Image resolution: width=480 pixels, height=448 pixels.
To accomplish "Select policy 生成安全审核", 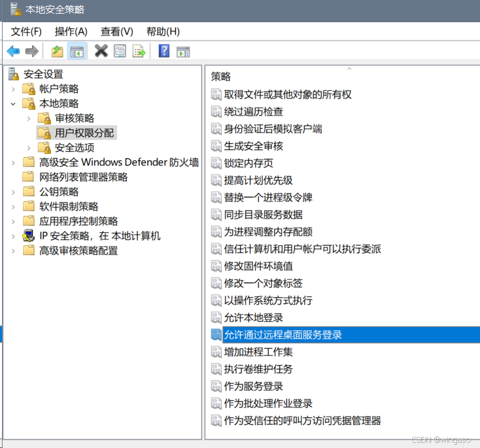I will (254, 146).
